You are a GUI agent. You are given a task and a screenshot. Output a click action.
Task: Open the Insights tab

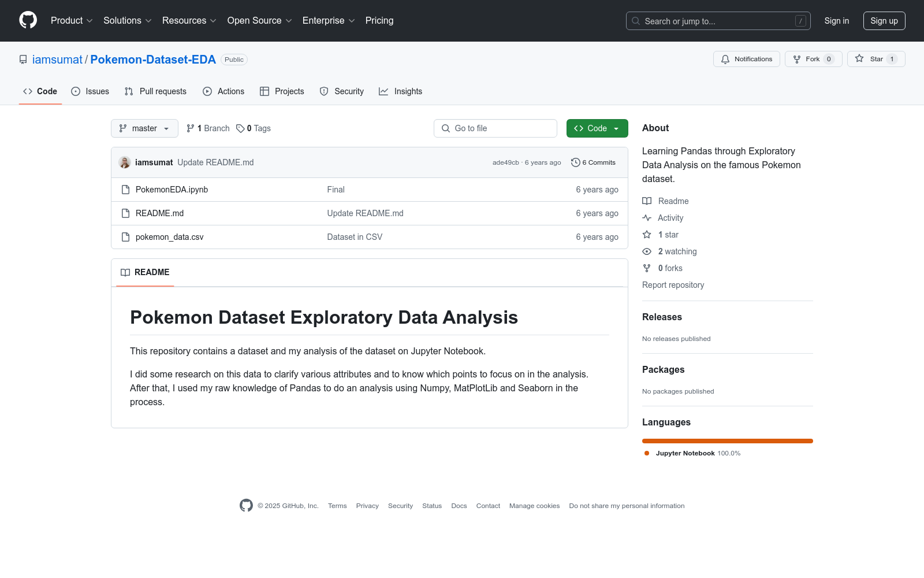pos(401,91)
